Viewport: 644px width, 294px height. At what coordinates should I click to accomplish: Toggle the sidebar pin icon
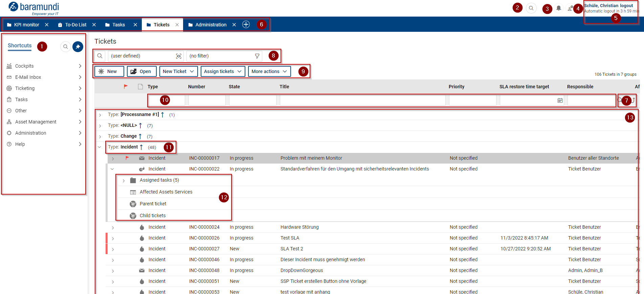click(78, 47)
